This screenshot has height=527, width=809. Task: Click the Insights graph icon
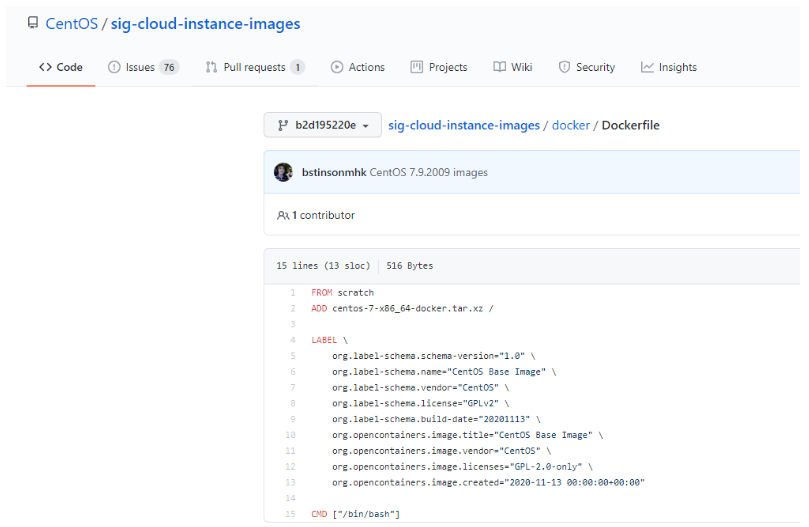tap(647, 67)
